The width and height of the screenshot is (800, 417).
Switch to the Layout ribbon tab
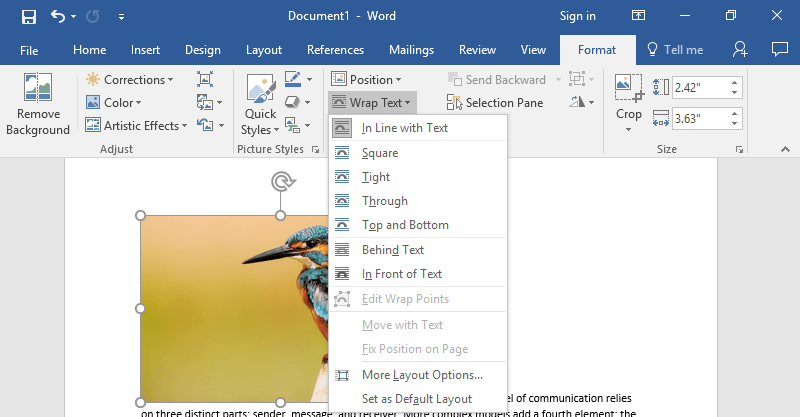(x=264, y=50)
